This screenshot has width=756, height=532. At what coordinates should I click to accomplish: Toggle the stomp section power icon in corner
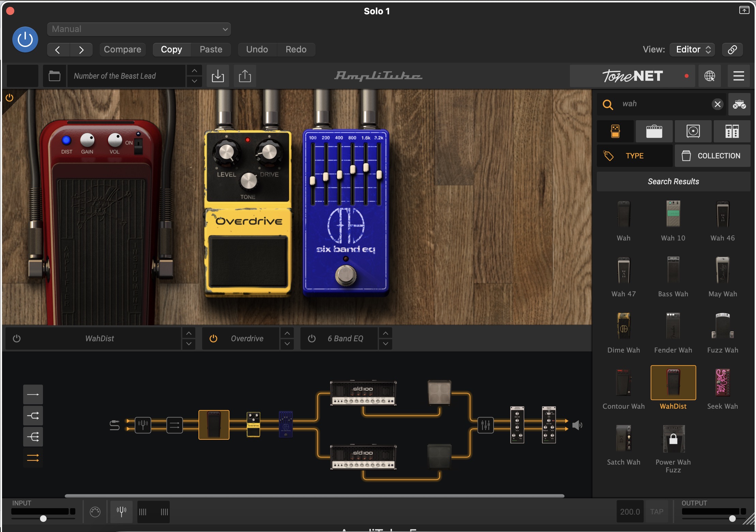coord(10,98)
